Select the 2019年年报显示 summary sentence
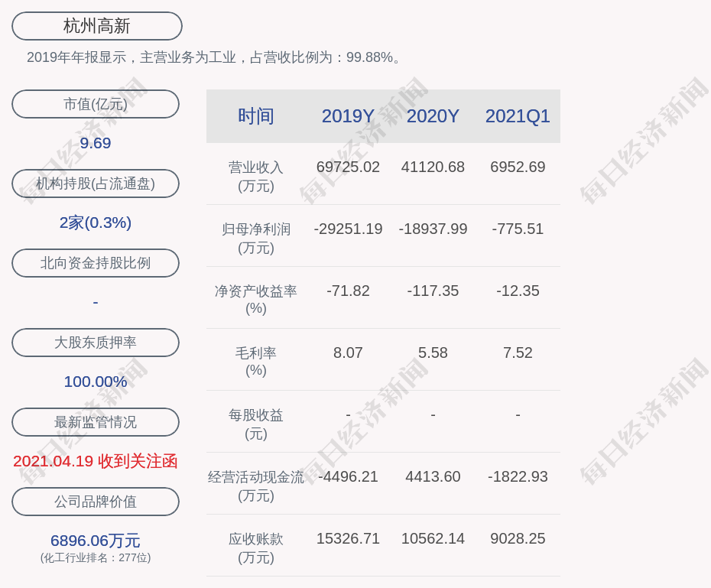This screenshot has height=588, width=711. click(214, 57)
